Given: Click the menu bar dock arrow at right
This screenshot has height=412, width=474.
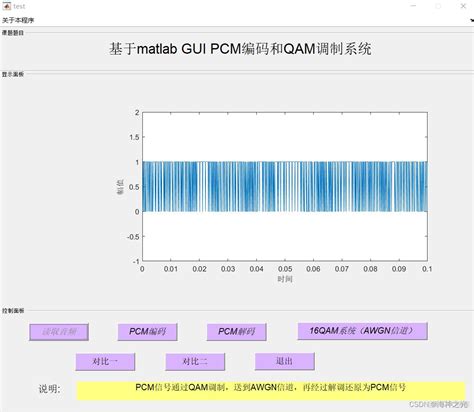Looking at the screenshot, I should point(472,20).
